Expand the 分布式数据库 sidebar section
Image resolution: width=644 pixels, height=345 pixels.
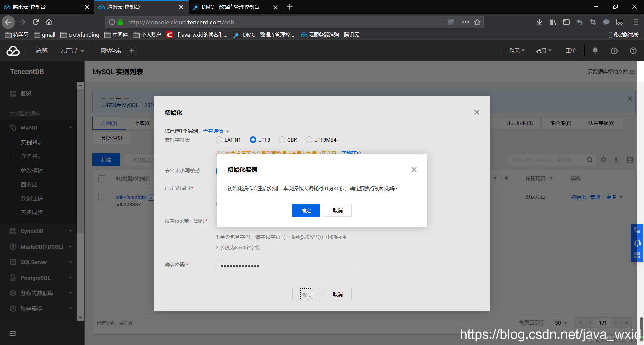pyautogui.click(x=70, y=293)
